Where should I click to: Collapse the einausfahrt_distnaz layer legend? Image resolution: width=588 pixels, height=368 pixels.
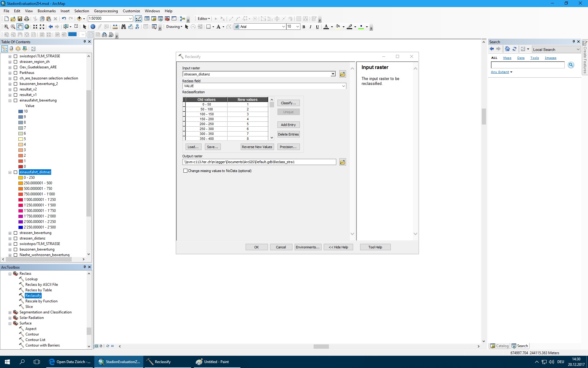(10, 172)
